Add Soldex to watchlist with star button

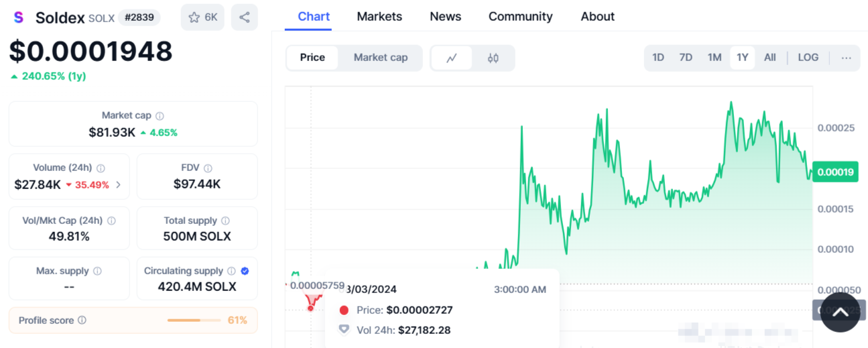(x=202, y=17)
